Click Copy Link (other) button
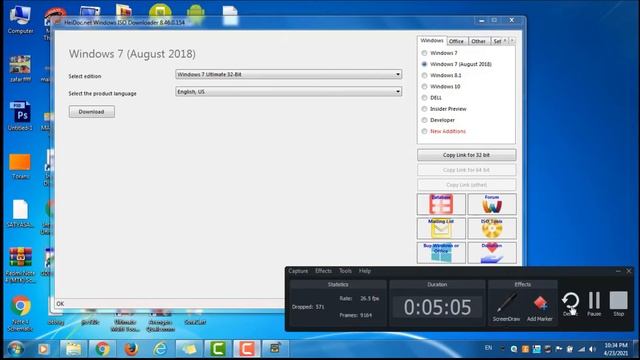Image resolution: width=640 pixels, height=360 pixels. pyautogui.click(x=467, y=185)
